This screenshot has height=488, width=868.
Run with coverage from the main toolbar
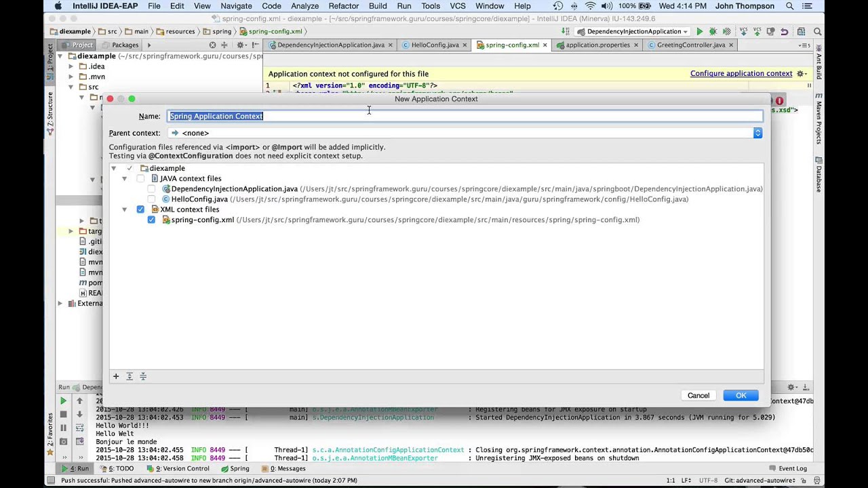726,32
